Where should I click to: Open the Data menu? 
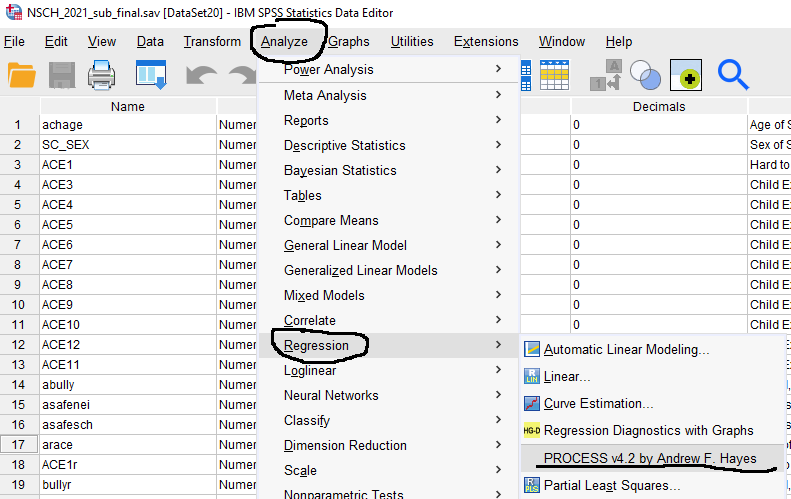coord(150,41)
